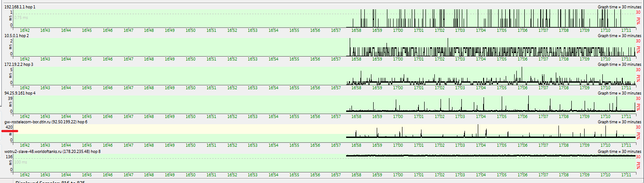Select the 172.19.2.2 hop 3 graph label

pos(19,65)
